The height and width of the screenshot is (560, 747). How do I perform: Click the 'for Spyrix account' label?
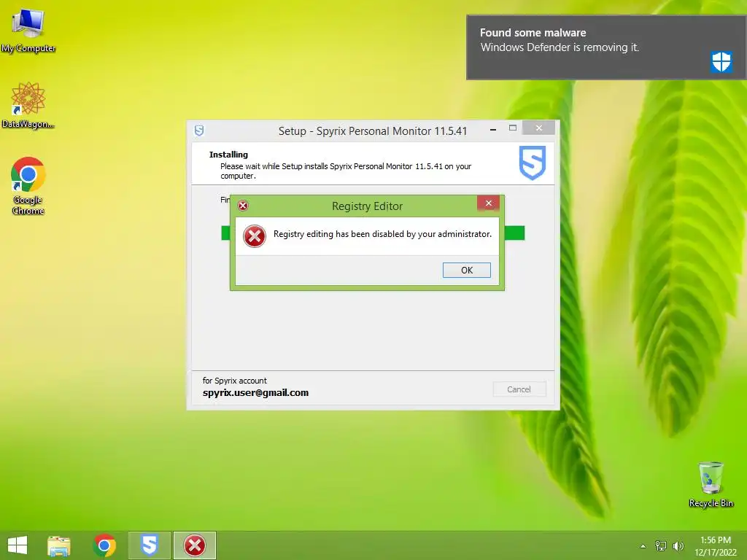[234, 381]
